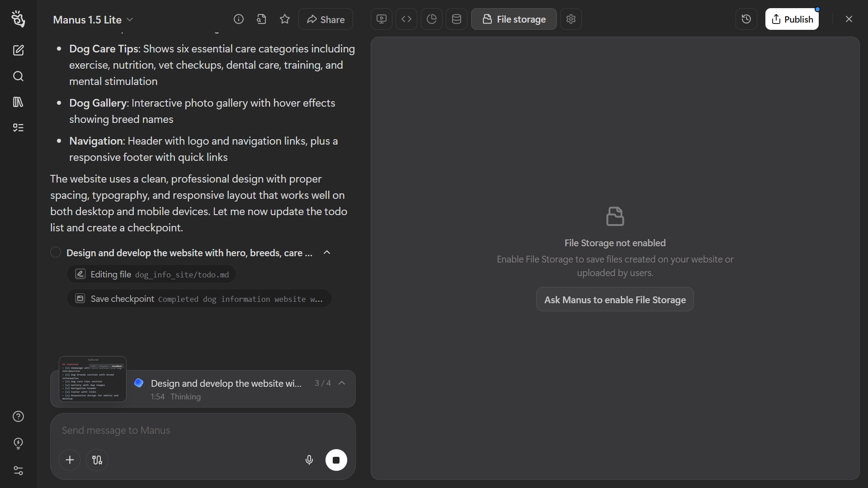Activate voice input with the microphone
868x488 pixels.
[x=309, y=460]
